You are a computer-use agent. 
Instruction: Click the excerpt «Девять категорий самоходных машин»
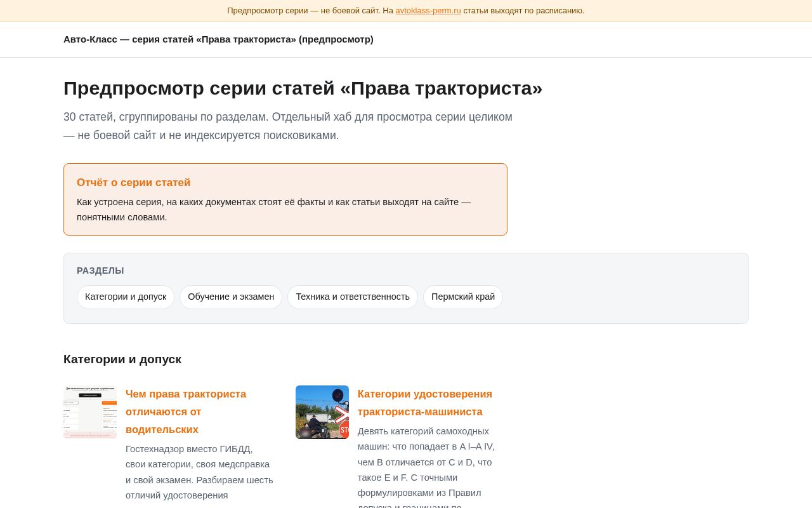point(426,466)
